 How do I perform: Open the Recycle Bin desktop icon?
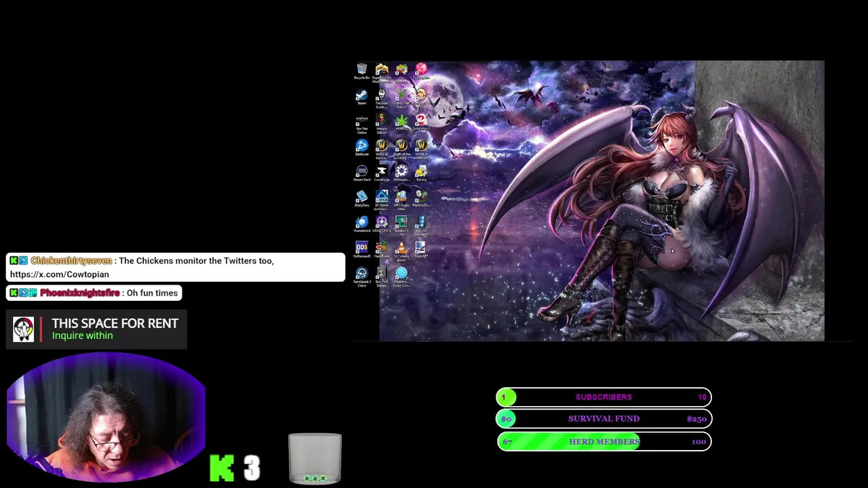click(361, 71)
